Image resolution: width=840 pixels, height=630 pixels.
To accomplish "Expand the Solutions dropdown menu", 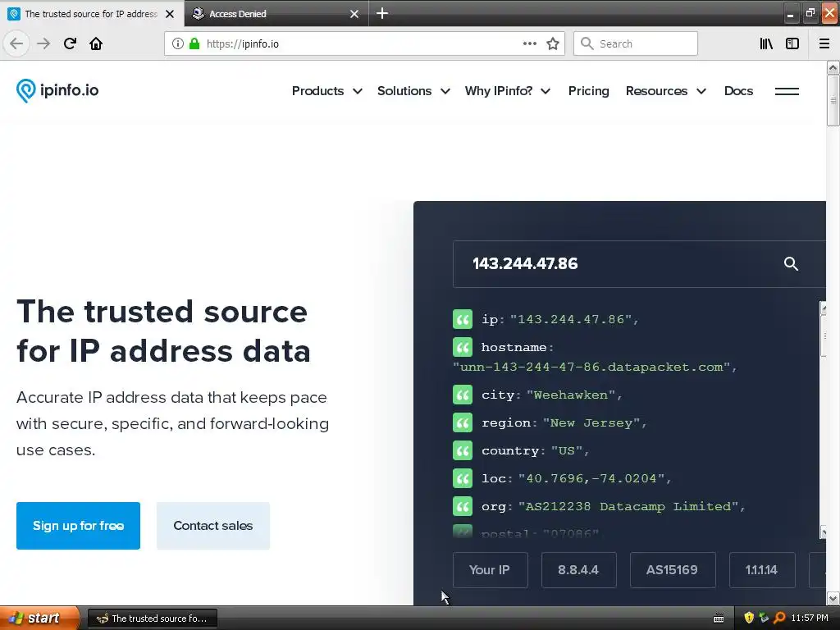I will pyautogui.click(x=413, y=91).
